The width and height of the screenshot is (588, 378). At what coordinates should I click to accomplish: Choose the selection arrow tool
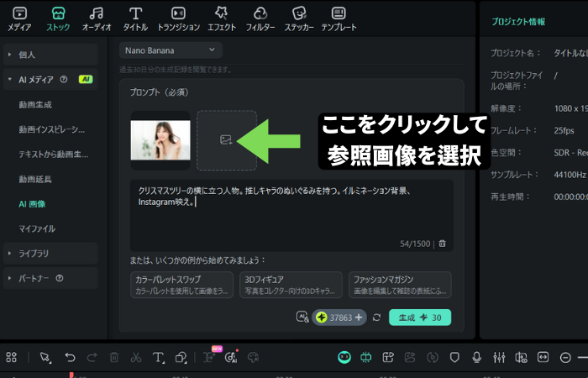tap(45, 357)
